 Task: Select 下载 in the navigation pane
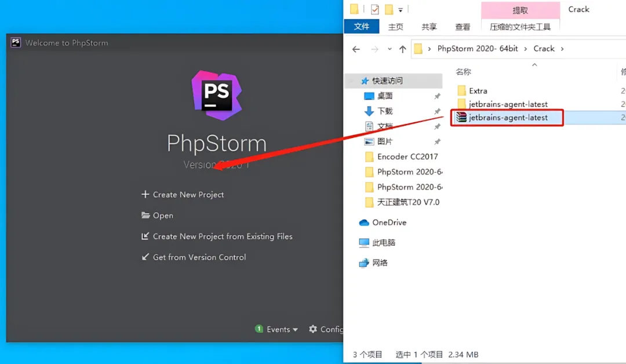tap(385, 111)
